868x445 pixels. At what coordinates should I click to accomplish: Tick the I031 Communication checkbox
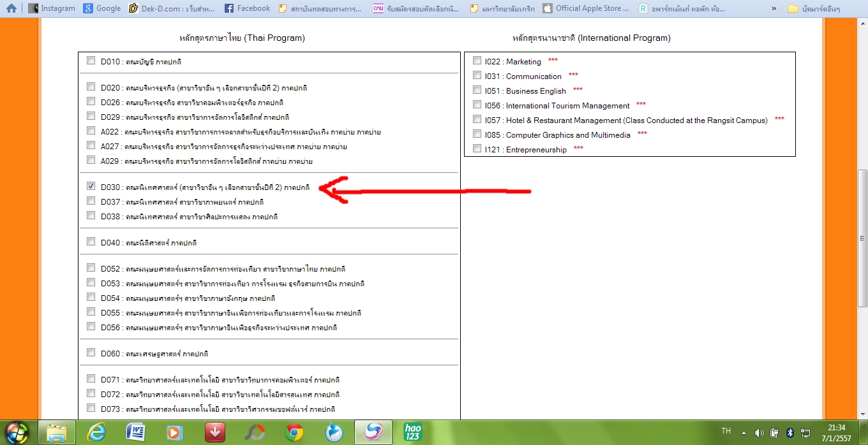point(477,75)
